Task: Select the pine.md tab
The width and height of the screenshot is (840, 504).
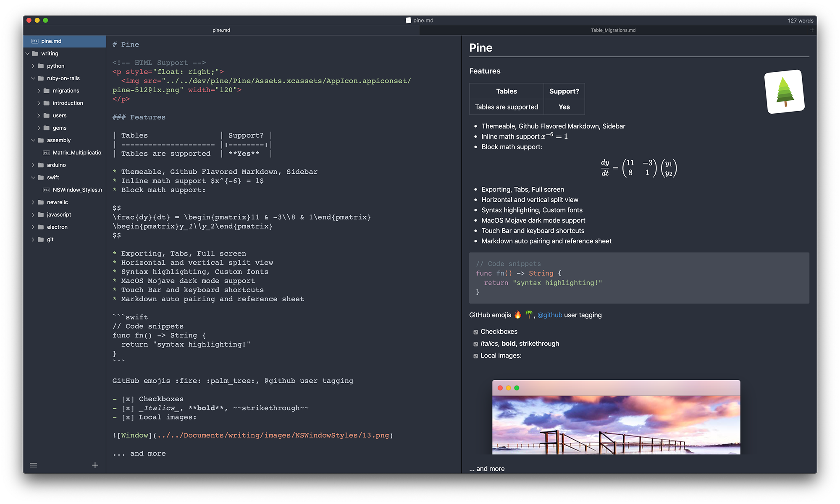Action: pyautogui.click(x=221, y=30)
